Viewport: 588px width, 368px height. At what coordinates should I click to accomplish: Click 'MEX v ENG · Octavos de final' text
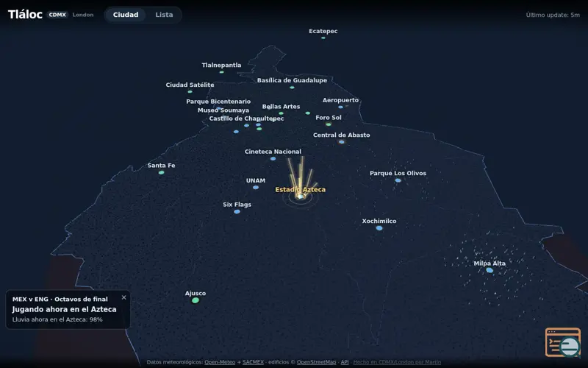60,300
